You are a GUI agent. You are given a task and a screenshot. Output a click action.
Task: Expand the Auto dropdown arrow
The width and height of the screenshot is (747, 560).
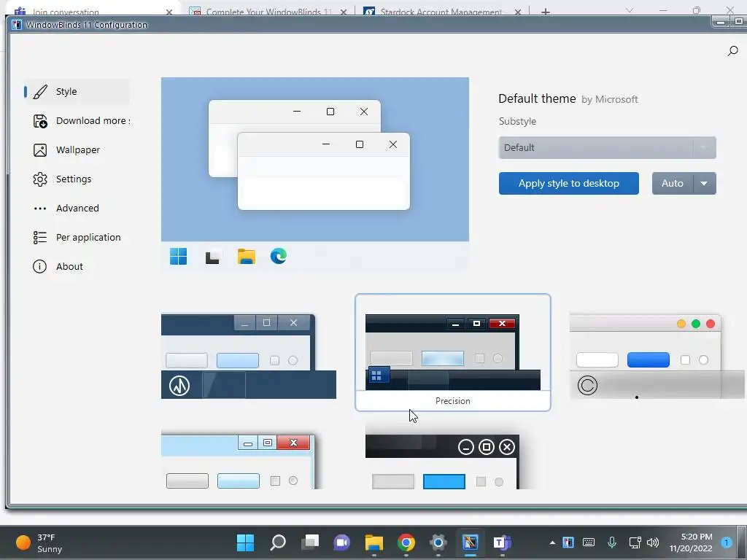[x=704, y=183]
